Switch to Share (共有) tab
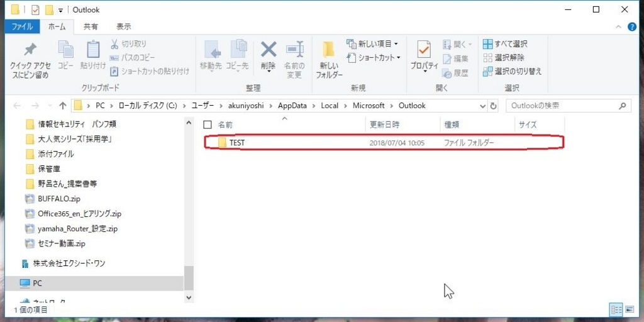 (91, 26)
